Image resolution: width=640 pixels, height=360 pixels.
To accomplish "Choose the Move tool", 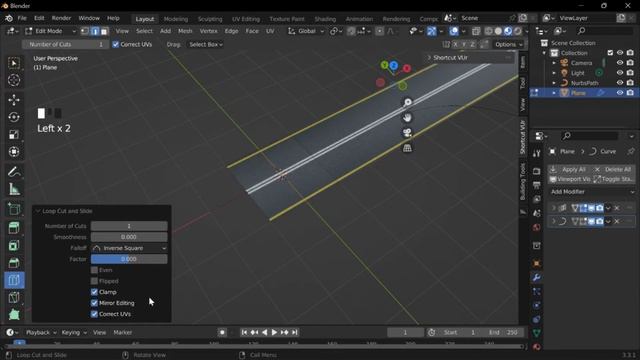I will pyautogui.click(x=14, y=100).
